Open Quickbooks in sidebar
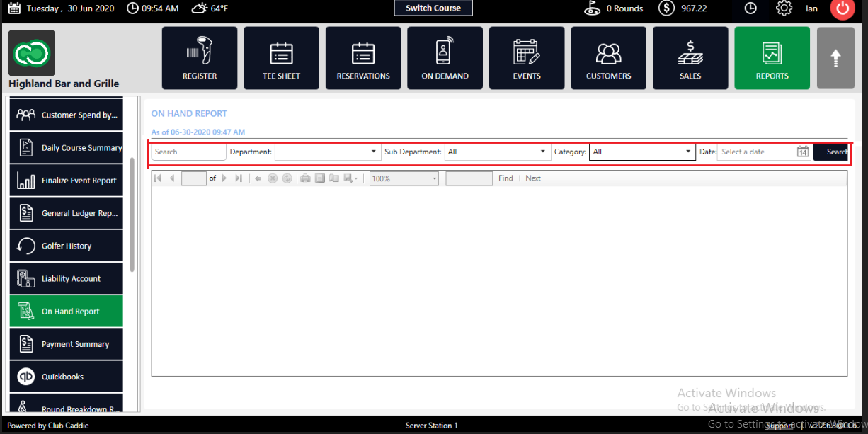 click(x=66, y=377)
